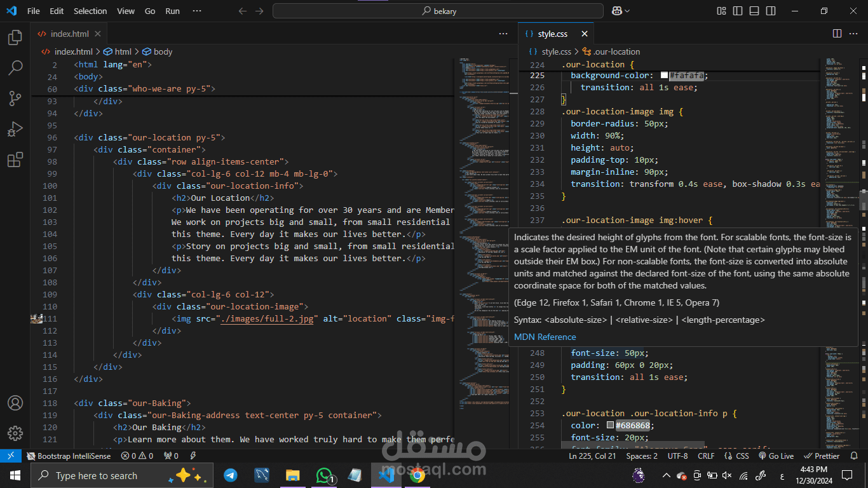
Task: Toggle the primary side bar visibility
Action: click(738, 11)
